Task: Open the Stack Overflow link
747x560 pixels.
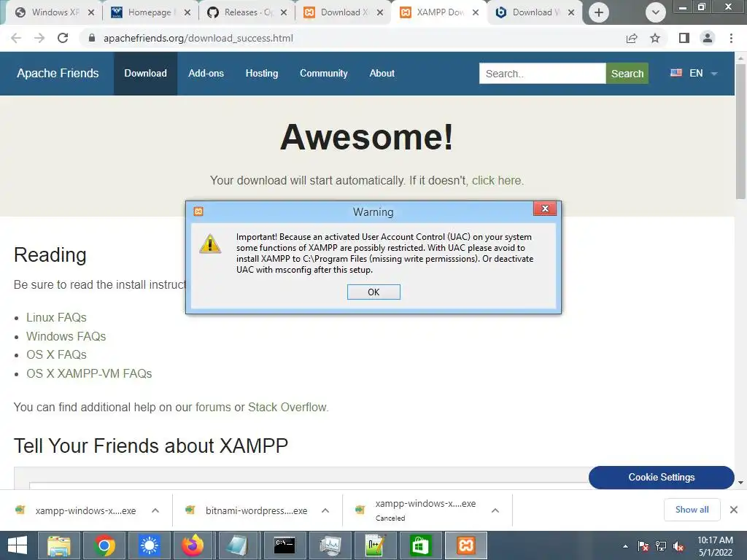Action: click(x=287, y=407)
